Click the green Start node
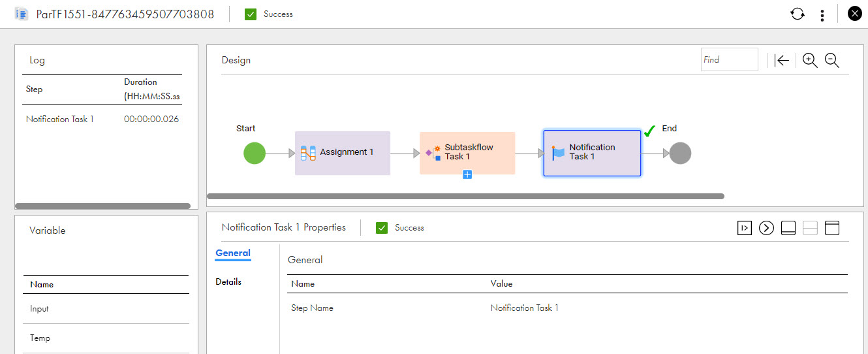The height and width of the screenshot is (354, 868). pos(255,153)
